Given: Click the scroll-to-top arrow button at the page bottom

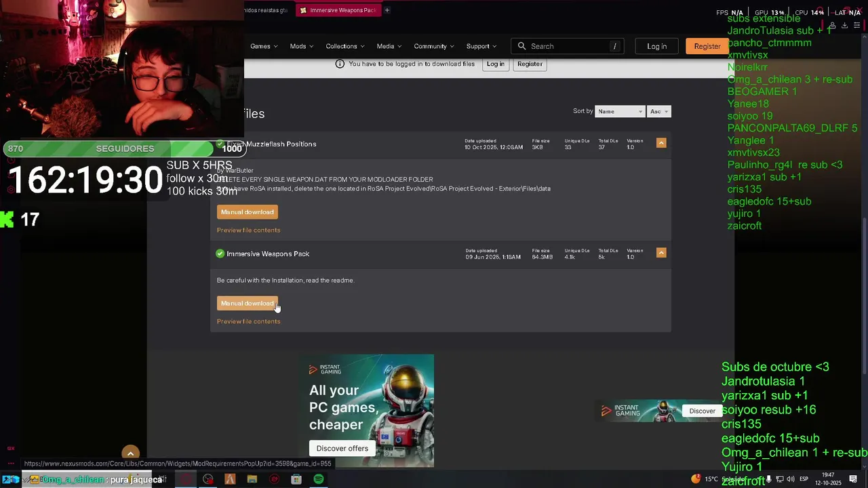Looking at the screenshot, I should point(130,453).
